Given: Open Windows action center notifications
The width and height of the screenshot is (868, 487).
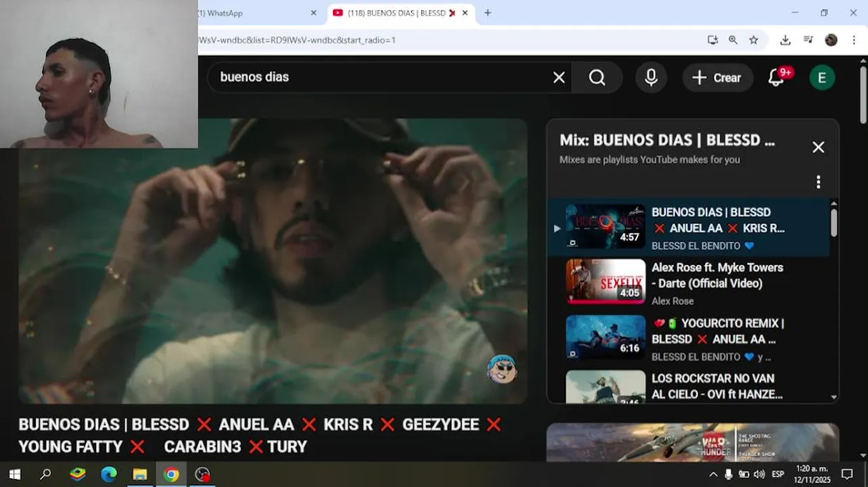Looking at the screenshot, I should (847, 475).
